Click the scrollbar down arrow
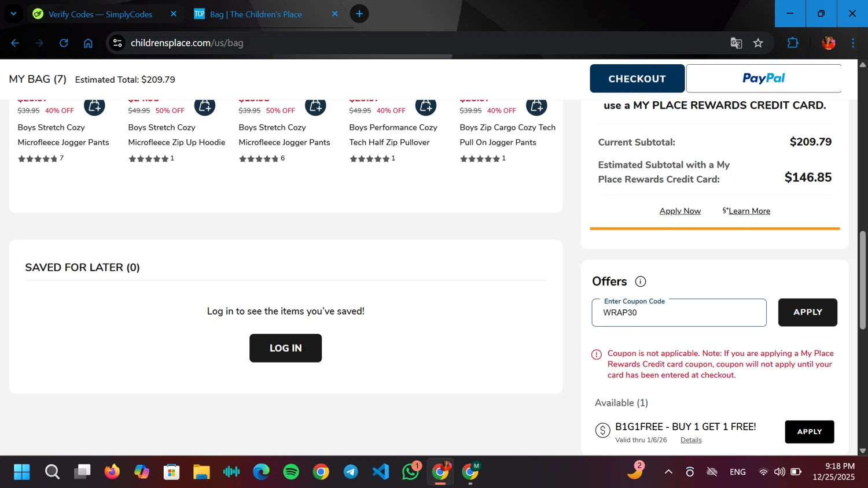The width and height of the screenshot is (868, 488). pyautogui.click(x=863, y=450)
